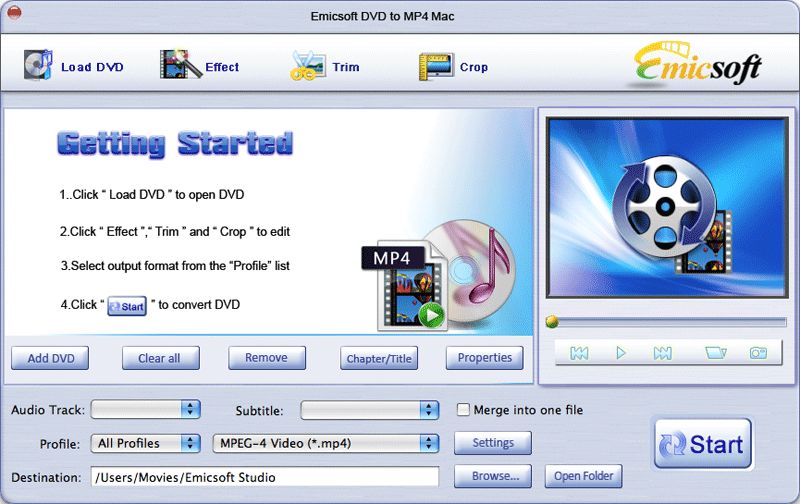Viewport: 800px width, 504px height.
Task: Click the red close window button
Action: 14,12
